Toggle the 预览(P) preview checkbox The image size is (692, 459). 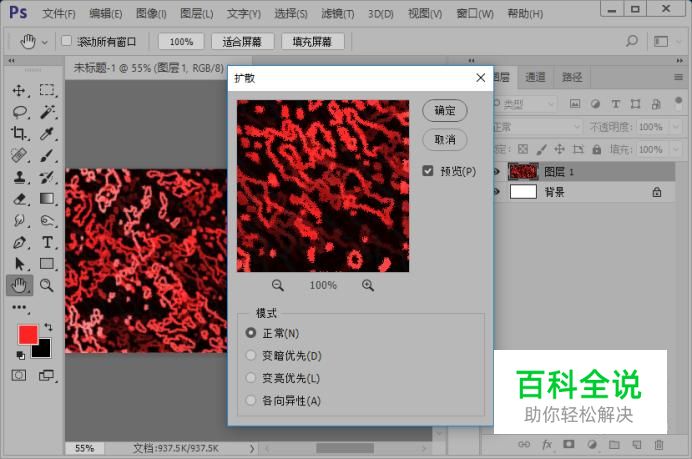coord(428,171)
